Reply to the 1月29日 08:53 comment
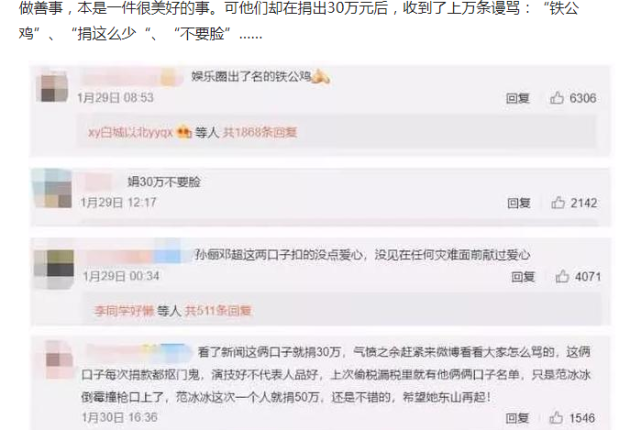 pos(518,98)
